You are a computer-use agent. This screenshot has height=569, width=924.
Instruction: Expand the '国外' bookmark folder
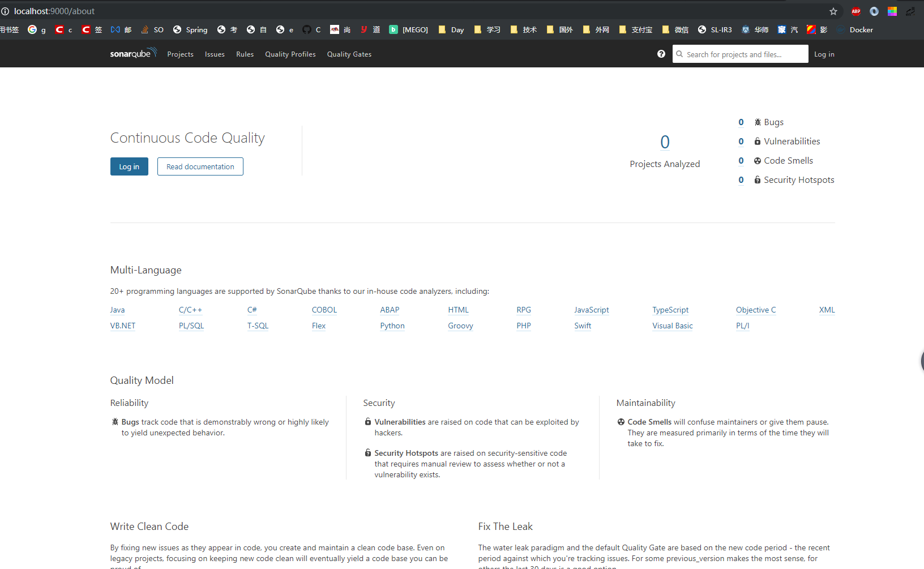[560, 29]
